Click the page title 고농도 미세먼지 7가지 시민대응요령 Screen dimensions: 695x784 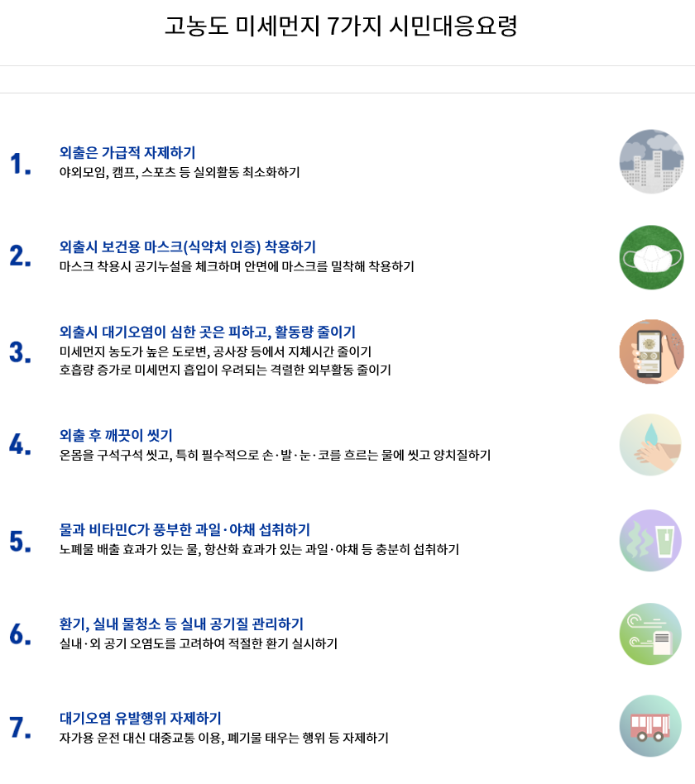(341, 27)
